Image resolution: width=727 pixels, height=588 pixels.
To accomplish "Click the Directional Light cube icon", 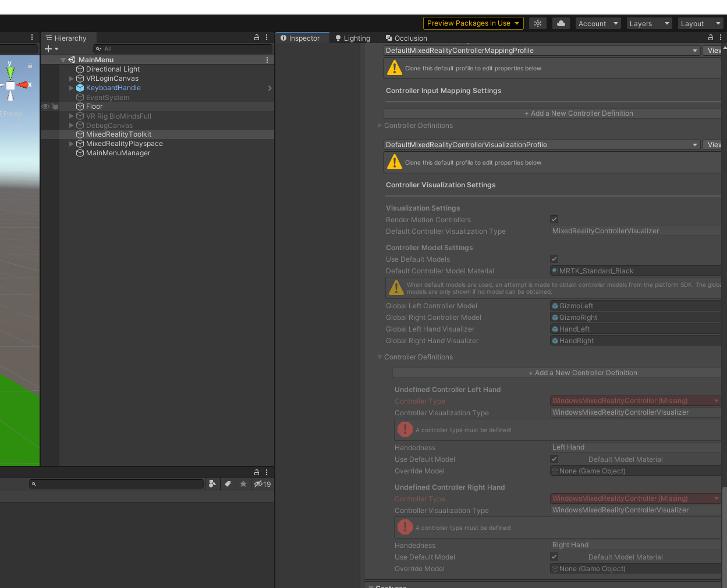I will [80, 69].
